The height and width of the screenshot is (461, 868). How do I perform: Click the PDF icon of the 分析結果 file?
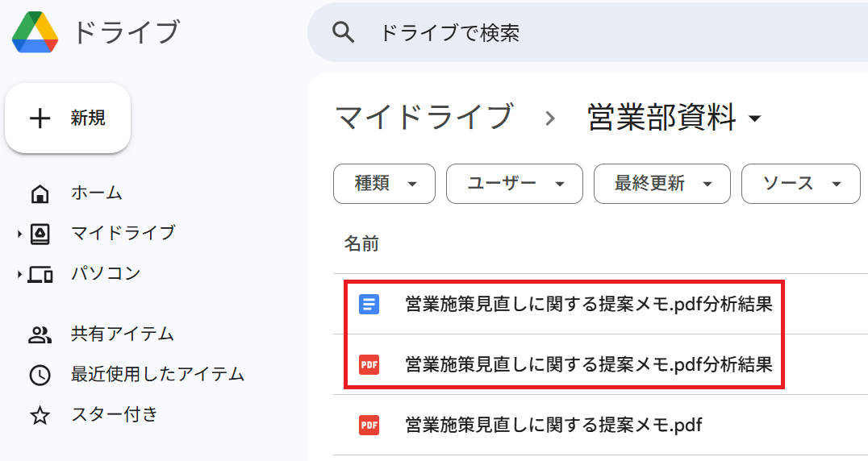coord(369,364)
